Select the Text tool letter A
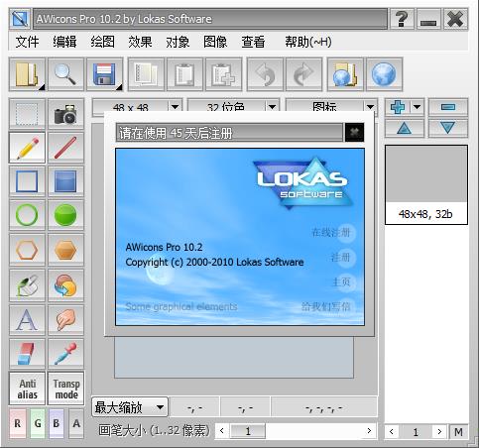The height and width of the screenshot is (448, 479). (27, 320)
